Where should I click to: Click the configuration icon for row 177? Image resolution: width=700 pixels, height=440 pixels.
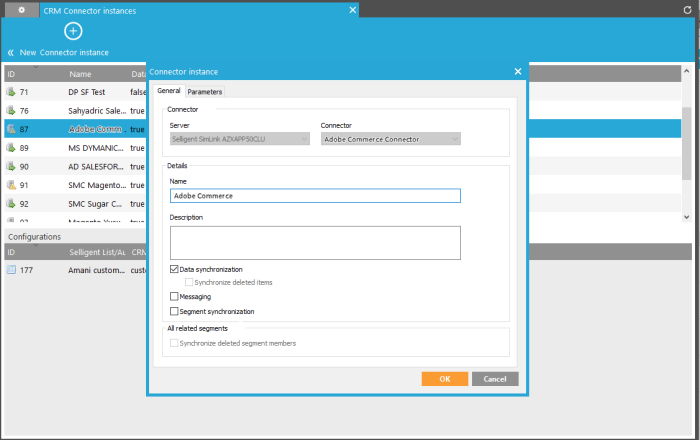point(11,270)
